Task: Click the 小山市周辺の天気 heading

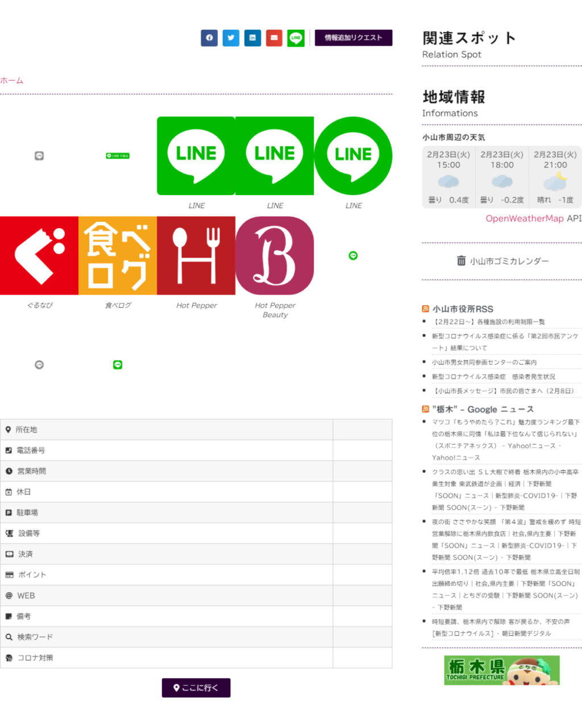Action: pos(454,138)
